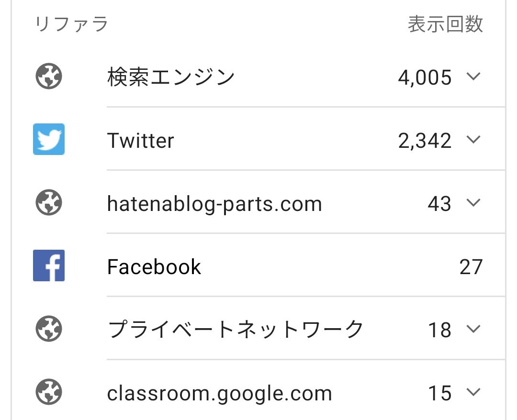Screen dimensions: 517x420
Task: Expand the プライベートネットワーク chevron
Action: 473,329
